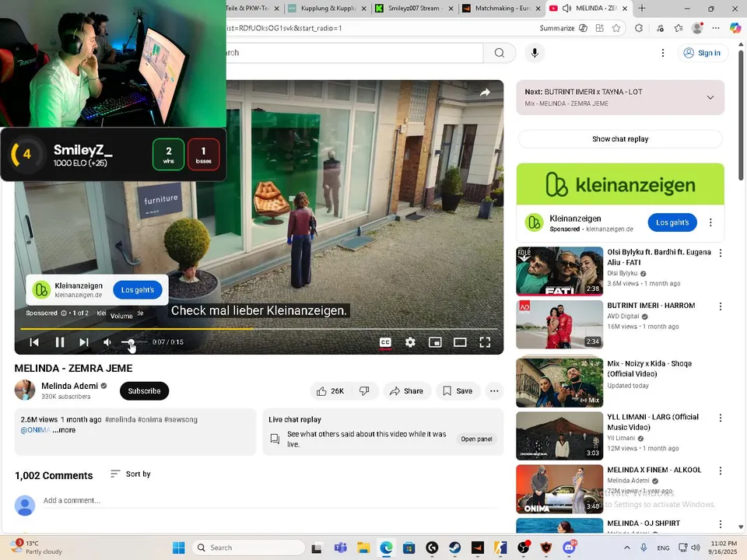This screenshot has height=560, width=747.
Task: Expand the Next: BUTRINT IMERI x TAYNA queue chevron
Action: click(710, 98)
